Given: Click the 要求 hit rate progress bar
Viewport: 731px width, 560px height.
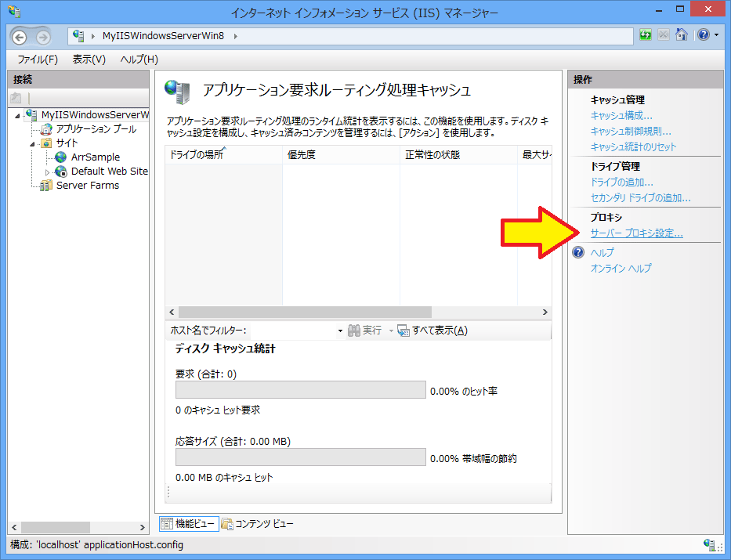Looking at the screenshot, I should tap(301, 390).
